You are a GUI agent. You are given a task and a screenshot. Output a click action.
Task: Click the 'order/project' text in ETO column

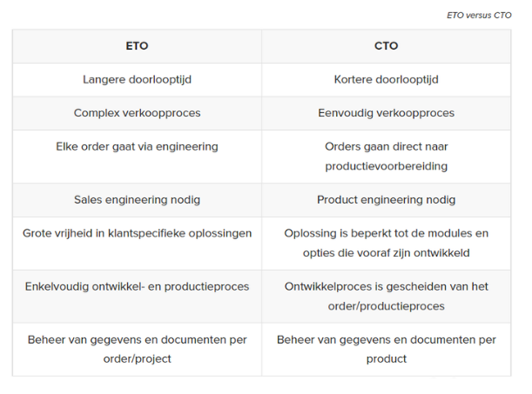(x=137, y=358)
